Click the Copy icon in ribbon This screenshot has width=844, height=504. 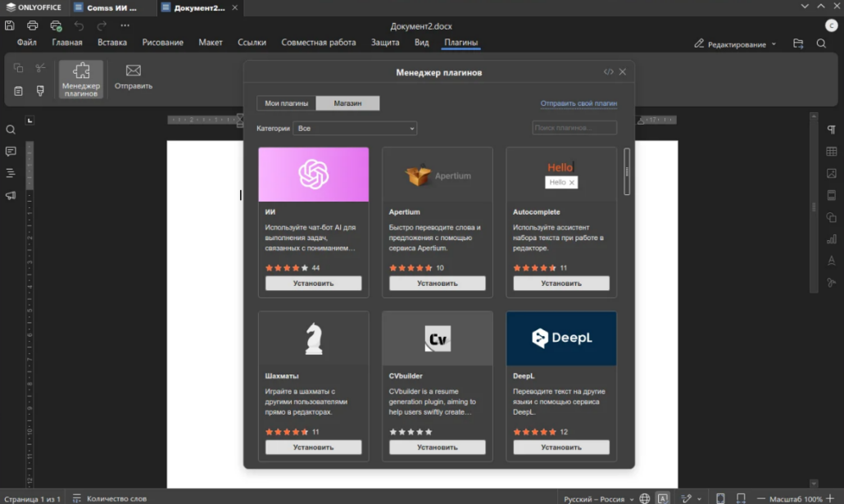pyautogui.click(x=18, y=68)
